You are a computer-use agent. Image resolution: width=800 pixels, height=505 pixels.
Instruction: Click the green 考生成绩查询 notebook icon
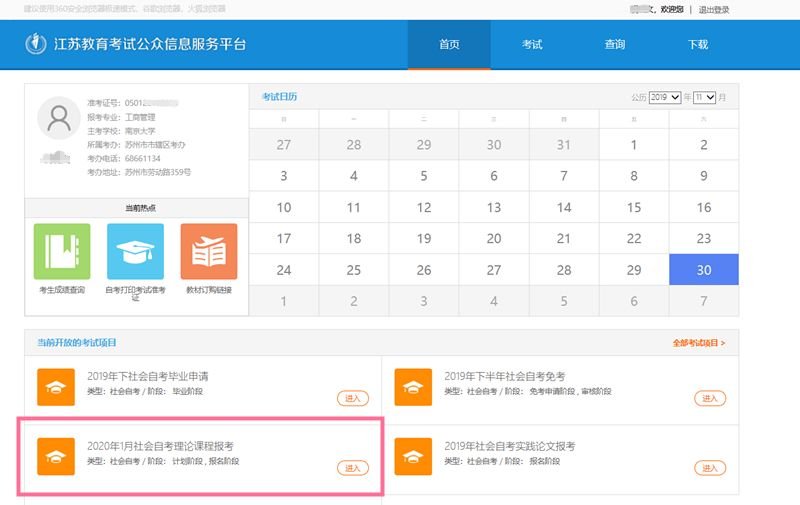(62, 251)
